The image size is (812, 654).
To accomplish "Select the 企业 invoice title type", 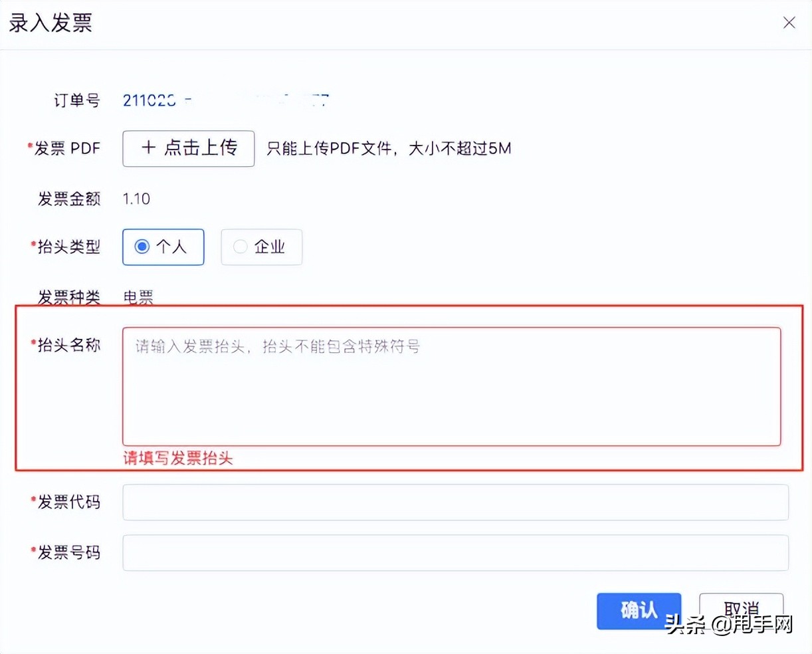I will click(x=261, y=247).
